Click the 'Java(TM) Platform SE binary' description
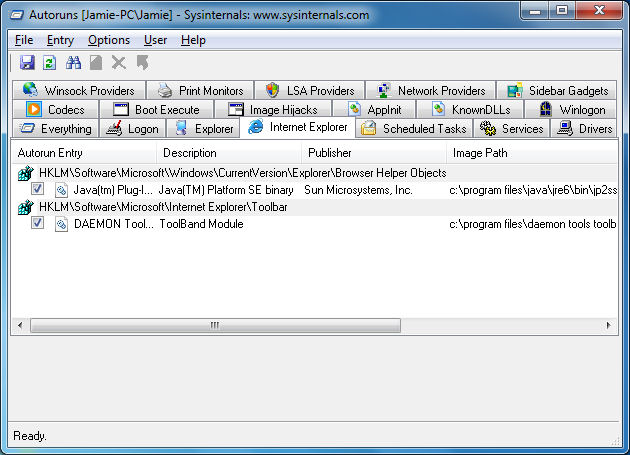Screen dimensions: 630x455 coord(226,190)
